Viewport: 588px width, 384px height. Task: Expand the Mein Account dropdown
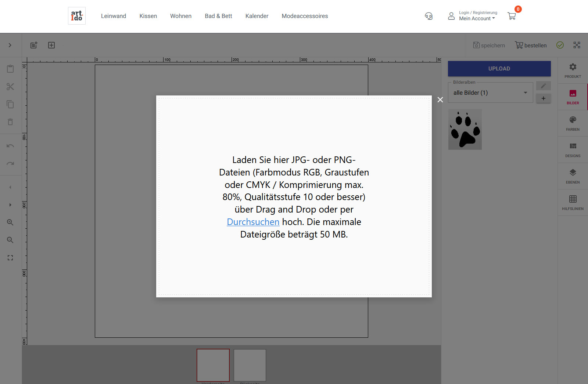click(477, 18)
